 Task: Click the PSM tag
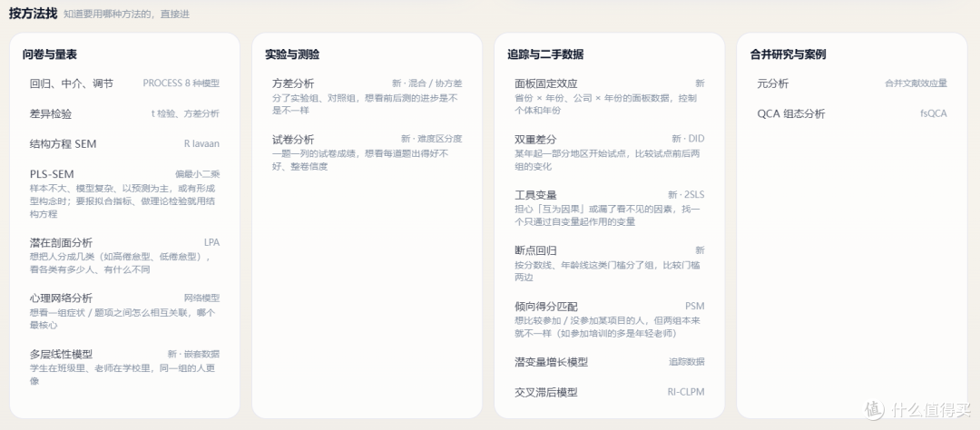[x=695, y=307]
